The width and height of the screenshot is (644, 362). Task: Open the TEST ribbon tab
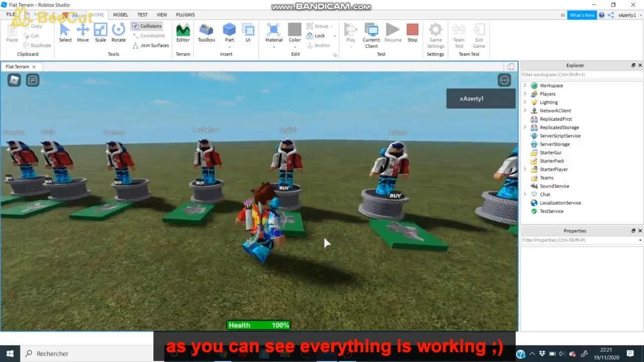(x=142, y=15)
